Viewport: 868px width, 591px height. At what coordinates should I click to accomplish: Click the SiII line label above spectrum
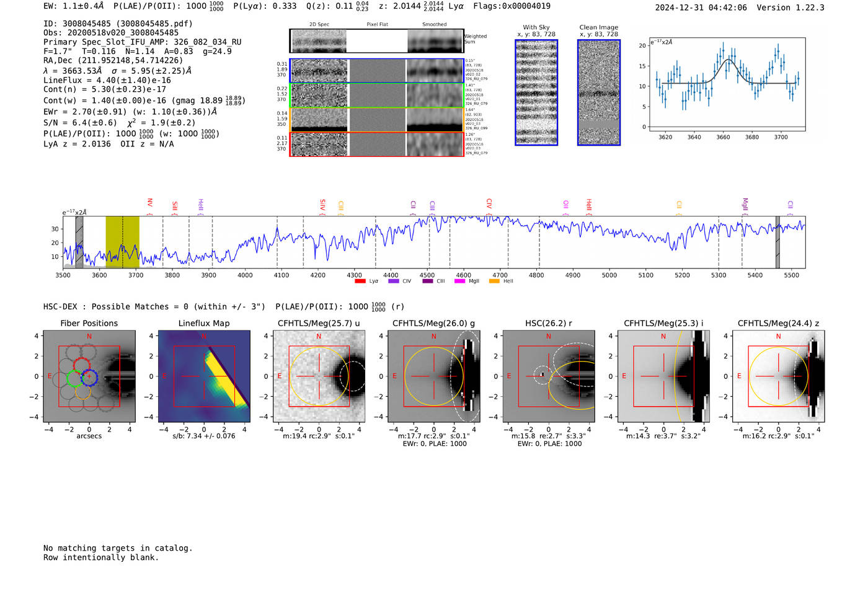pyautogui.click(x=175, y=206)
